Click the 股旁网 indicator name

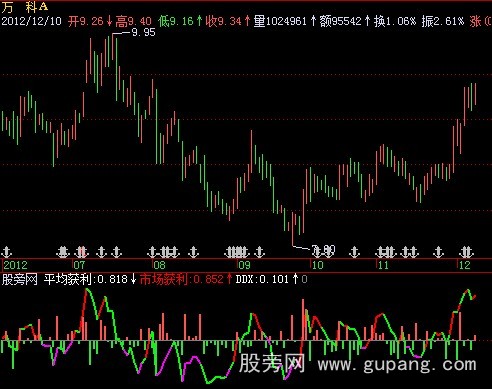[19, 279]
